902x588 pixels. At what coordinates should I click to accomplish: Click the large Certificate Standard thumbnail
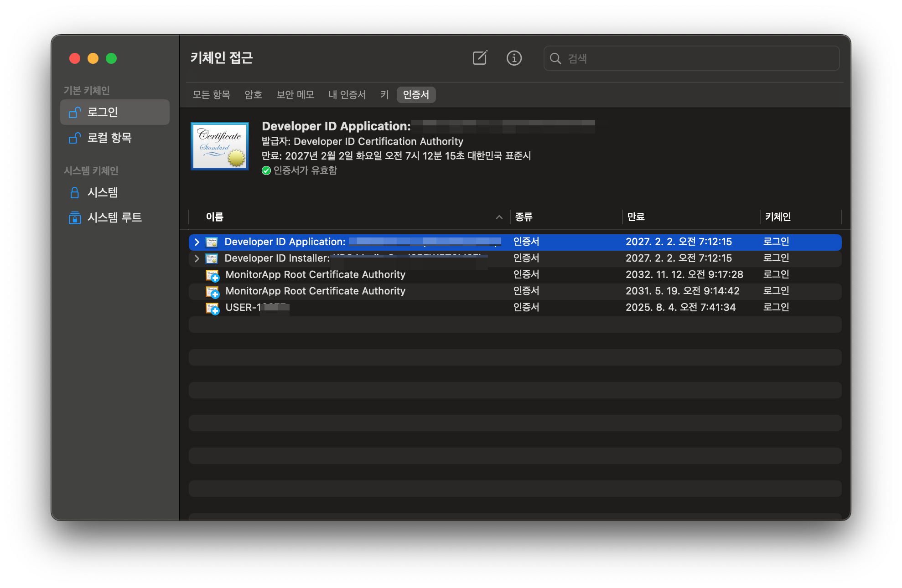(x=220, y=146)
